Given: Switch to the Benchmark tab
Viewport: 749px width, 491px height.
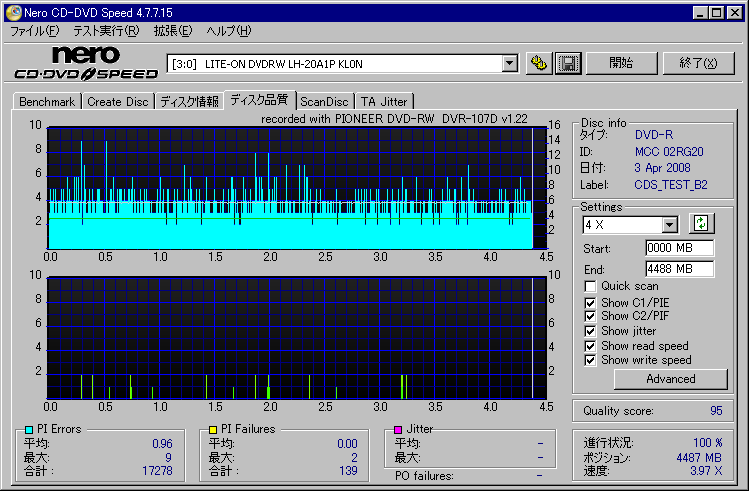Looking at the screenshot, I should 47,102.
